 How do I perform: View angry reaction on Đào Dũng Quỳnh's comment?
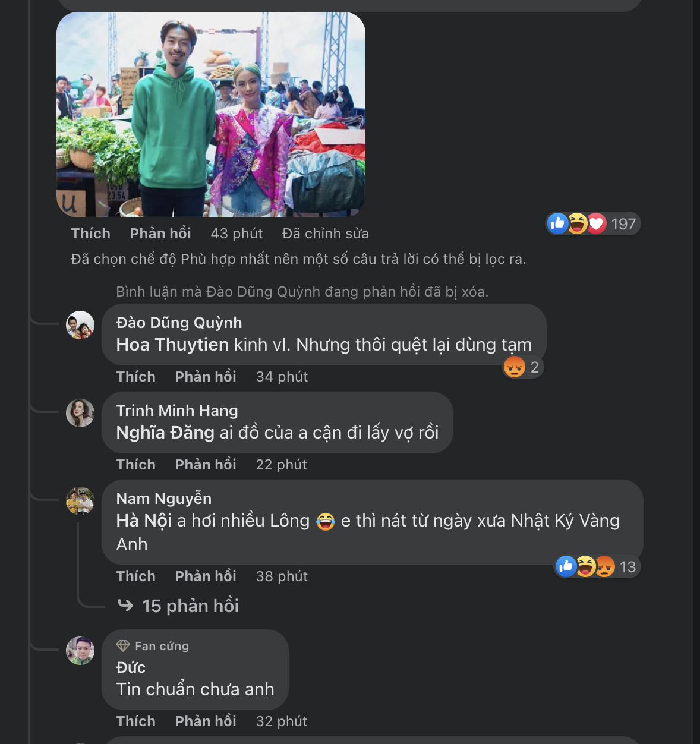click(x=515, y=367)
